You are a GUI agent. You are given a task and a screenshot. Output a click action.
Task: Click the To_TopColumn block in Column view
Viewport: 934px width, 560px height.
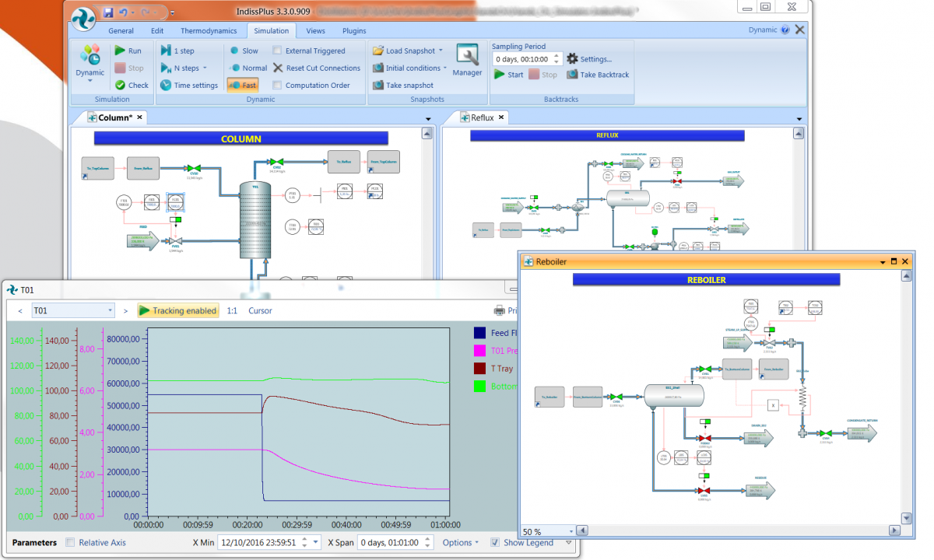[x=98, y=167]
